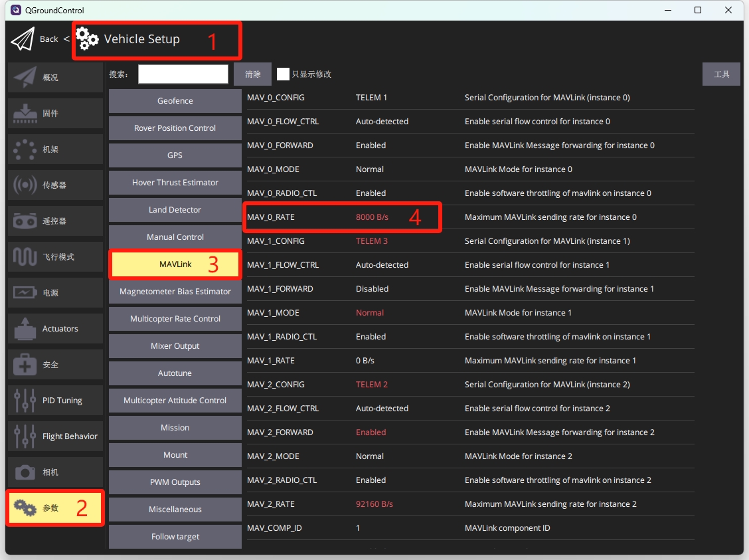Click the MAV_COMP_ID value 1
Screen dimensions: 749x560
358,527
